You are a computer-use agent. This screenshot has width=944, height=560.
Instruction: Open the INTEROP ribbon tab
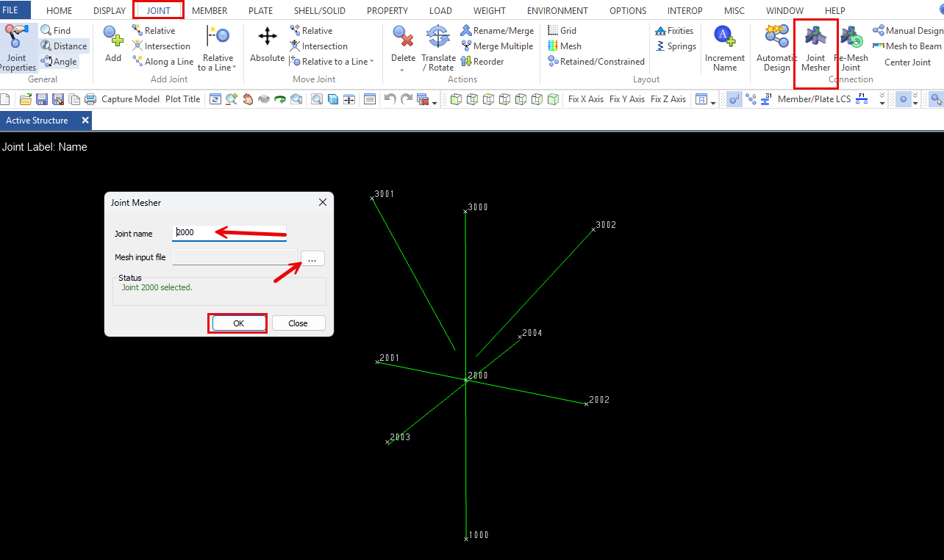point(684,11)
